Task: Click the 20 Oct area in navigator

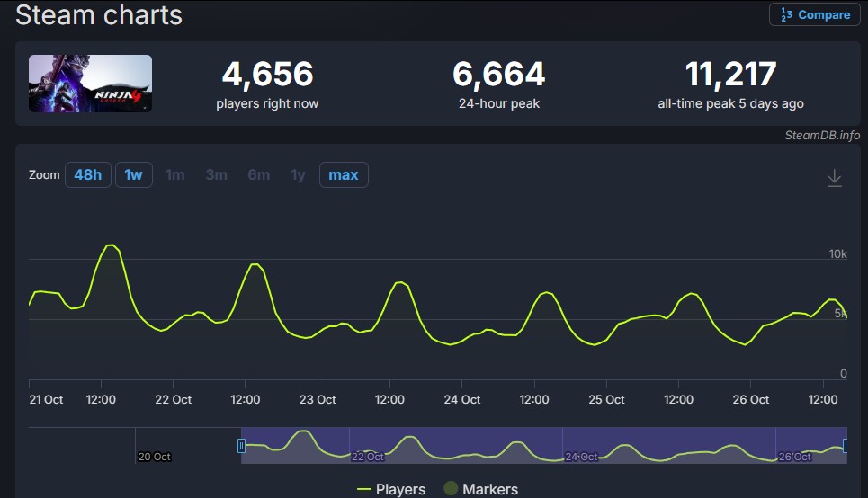Action: [154, 456]
